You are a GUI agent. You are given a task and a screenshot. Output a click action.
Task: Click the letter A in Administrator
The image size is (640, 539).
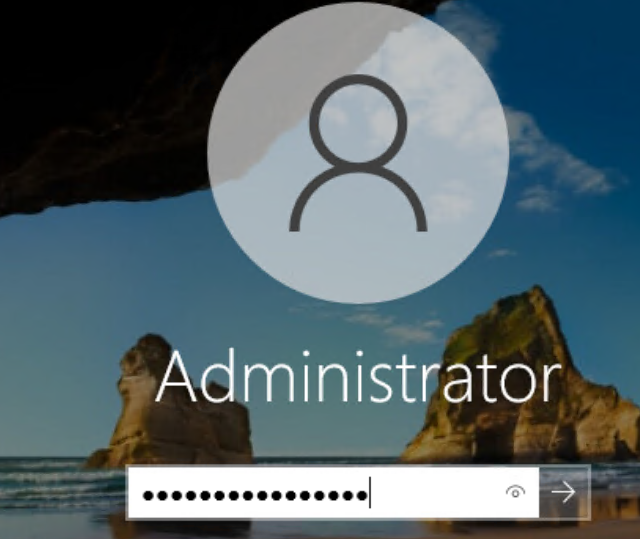tap(176, 377)
